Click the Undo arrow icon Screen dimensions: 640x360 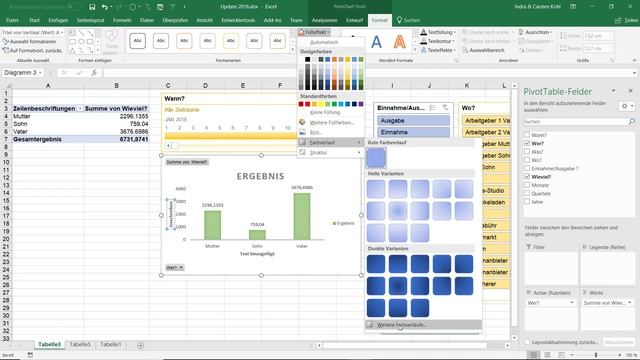pos(105,7)
